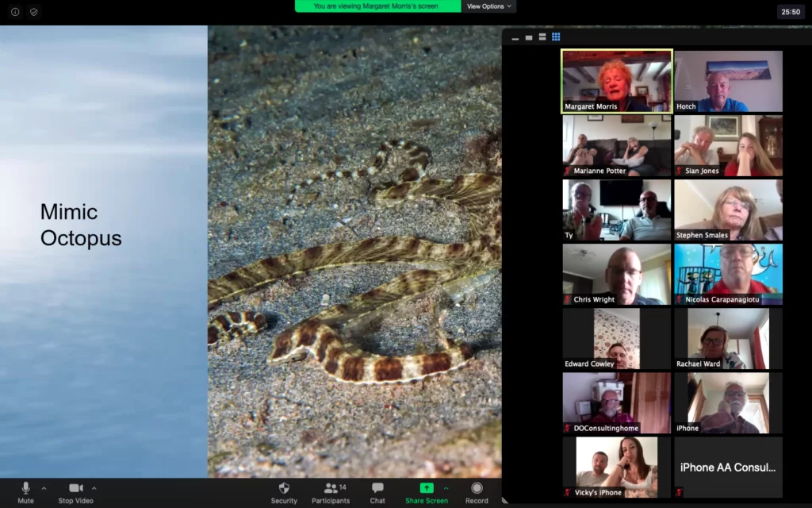
Task: Click the green screen-sharing notice banner
Action: coord(377,6)
